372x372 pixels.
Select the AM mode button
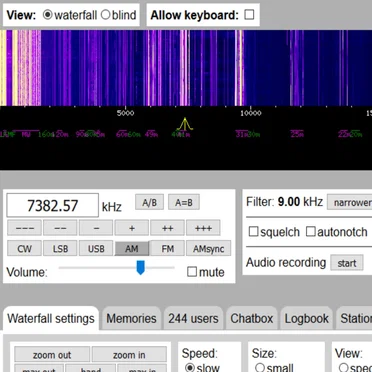point(132,248)
